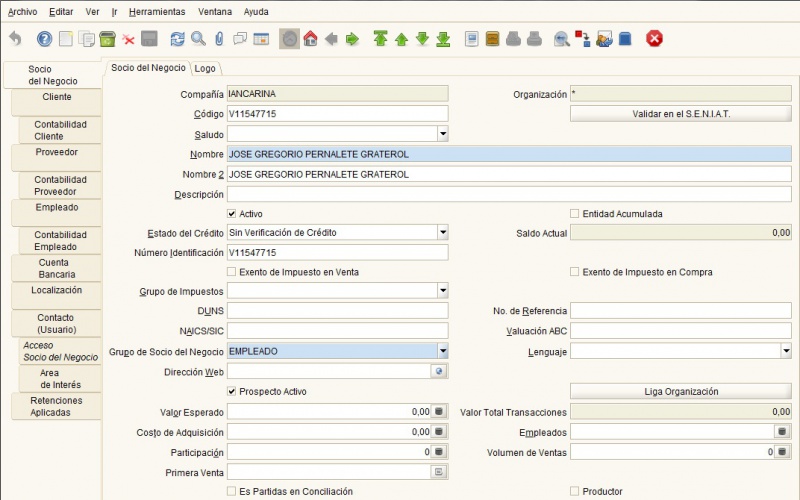800x500 pixels.
Task: Open attachments with the paperclip icon
Action: (219, 39)
